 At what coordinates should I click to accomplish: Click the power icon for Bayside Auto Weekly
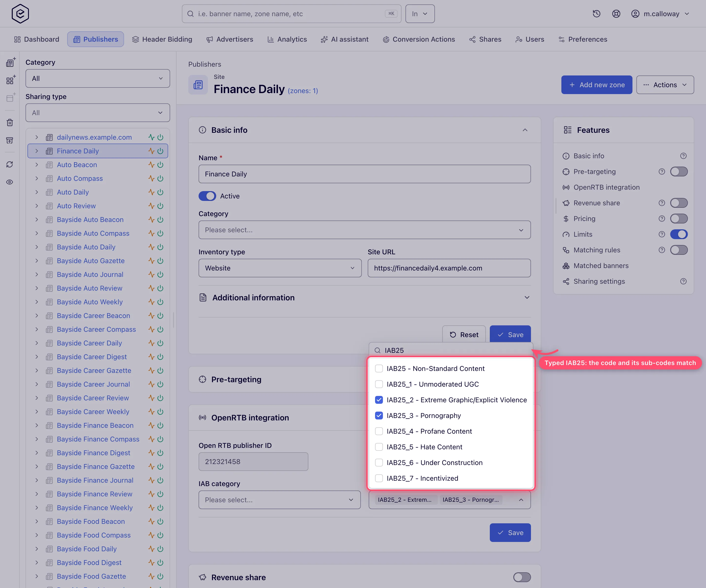point(161,302)
